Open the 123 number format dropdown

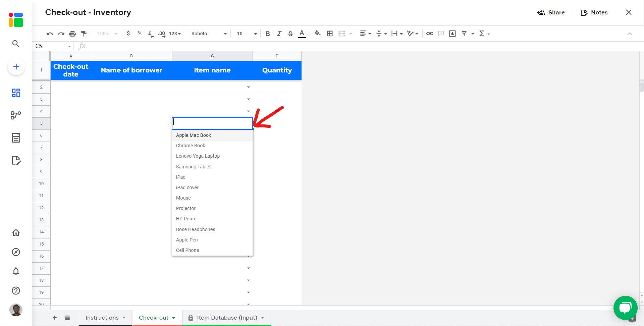[x=175, y=34]
